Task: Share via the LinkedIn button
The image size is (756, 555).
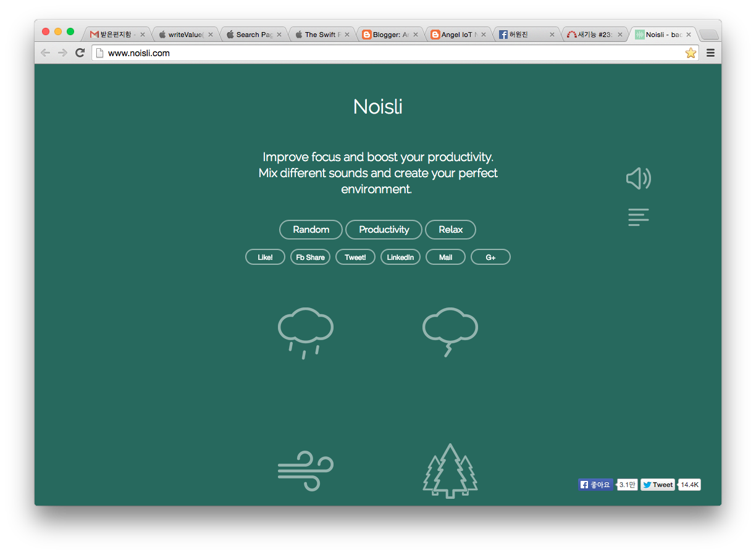Action: 400,257
